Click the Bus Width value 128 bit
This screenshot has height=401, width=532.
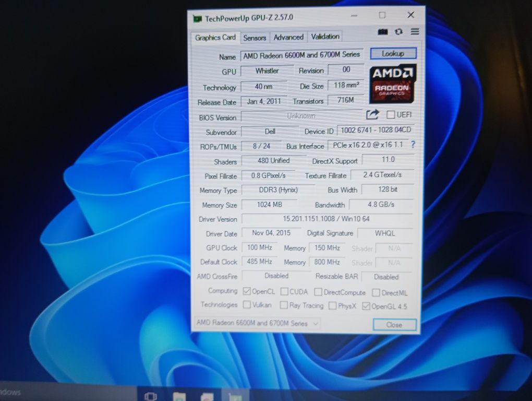coord(388,189)
